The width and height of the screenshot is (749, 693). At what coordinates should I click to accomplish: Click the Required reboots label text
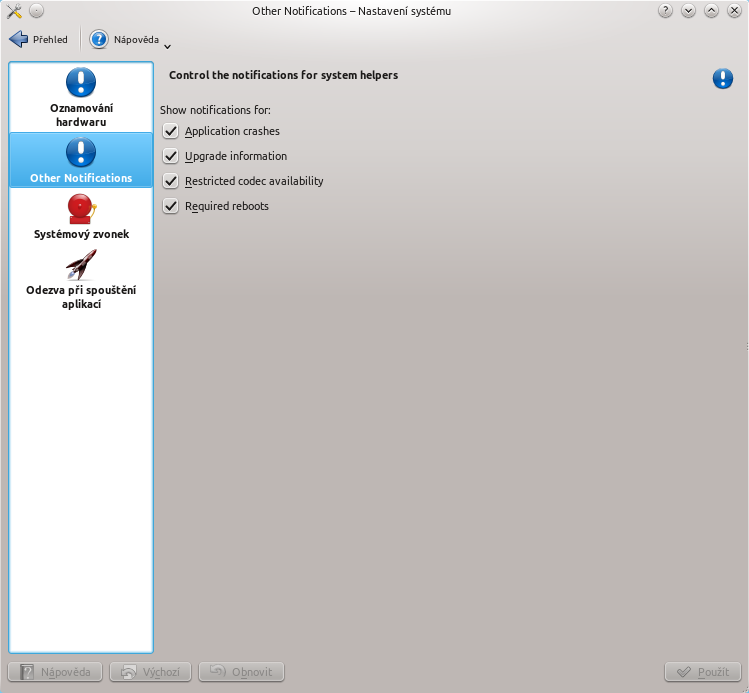pyautogui.click(x=227, y=206)
